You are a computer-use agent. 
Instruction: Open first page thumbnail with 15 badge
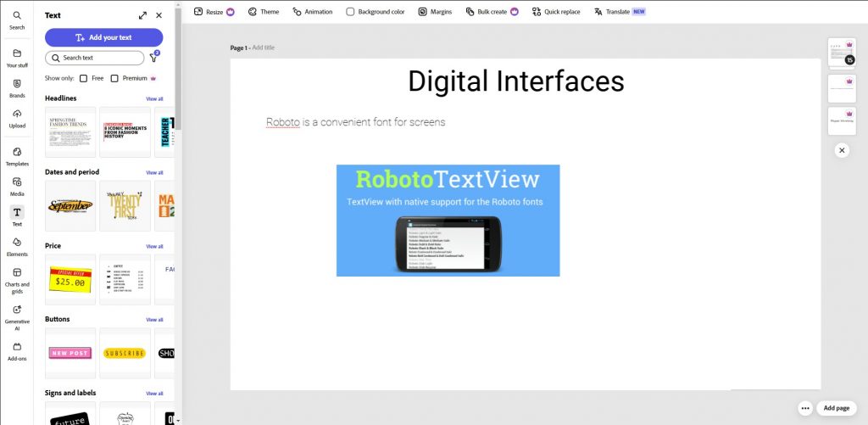click(842, 53)
